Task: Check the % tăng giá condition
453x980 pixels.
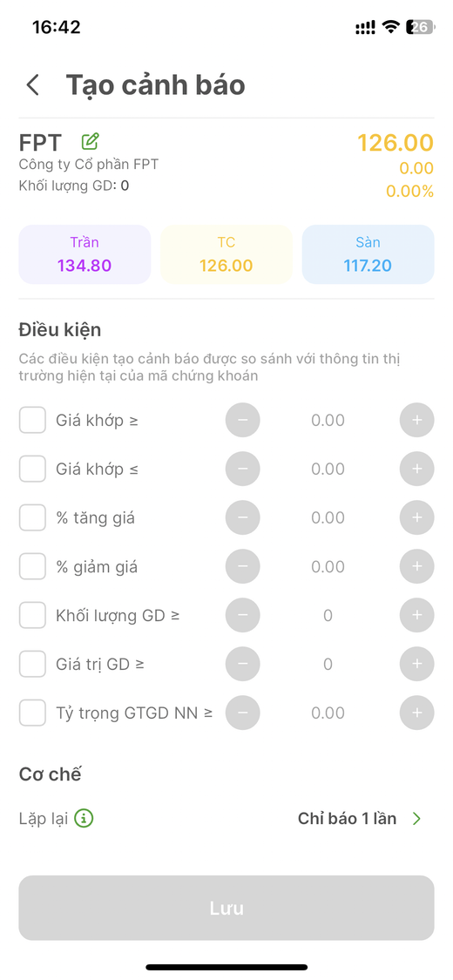Action: (x=32, y=517)
